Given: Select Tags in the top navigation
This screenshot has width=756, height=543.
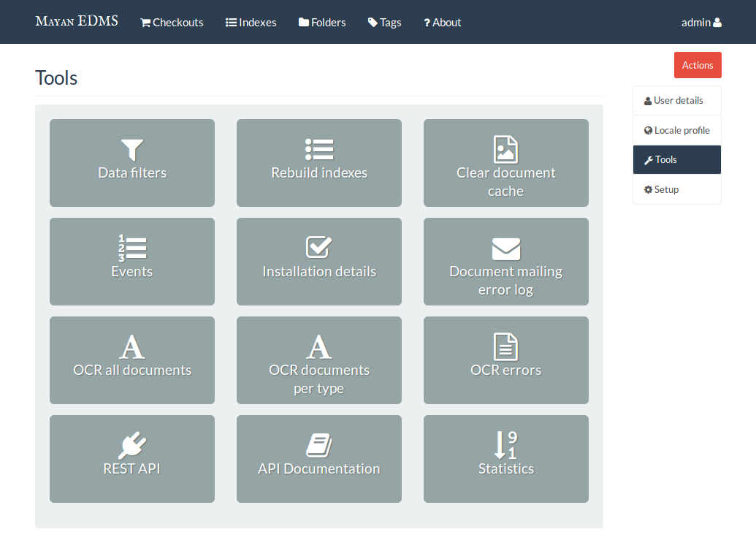Looking at the screenshot, I should point(384,23).
